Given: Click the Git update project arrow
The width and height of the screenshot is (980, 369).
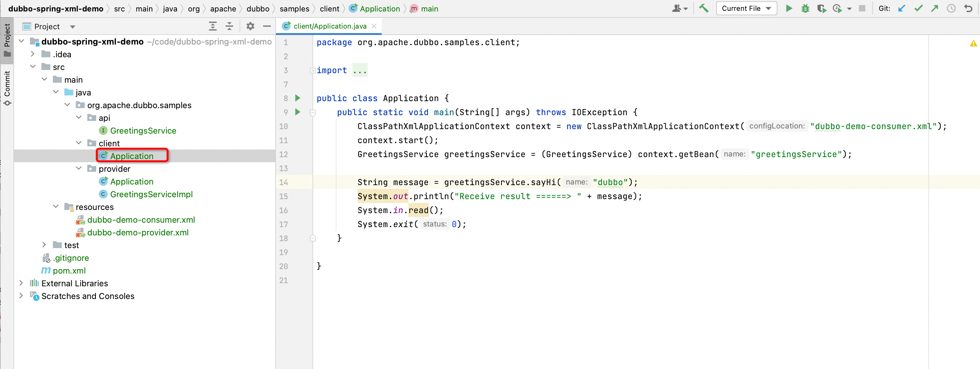Looking at the screenshot, I should [x=901, y=8].
